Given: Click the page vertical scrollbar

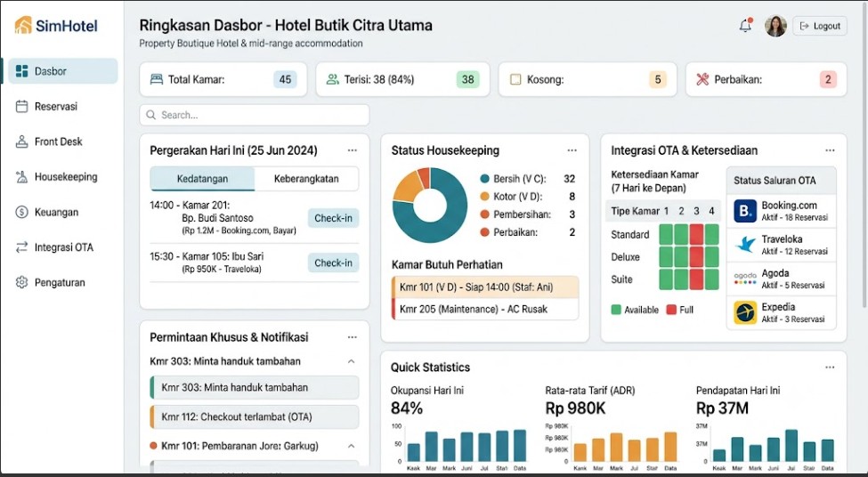Looking at the screenshot, I should tap(864, 155).
